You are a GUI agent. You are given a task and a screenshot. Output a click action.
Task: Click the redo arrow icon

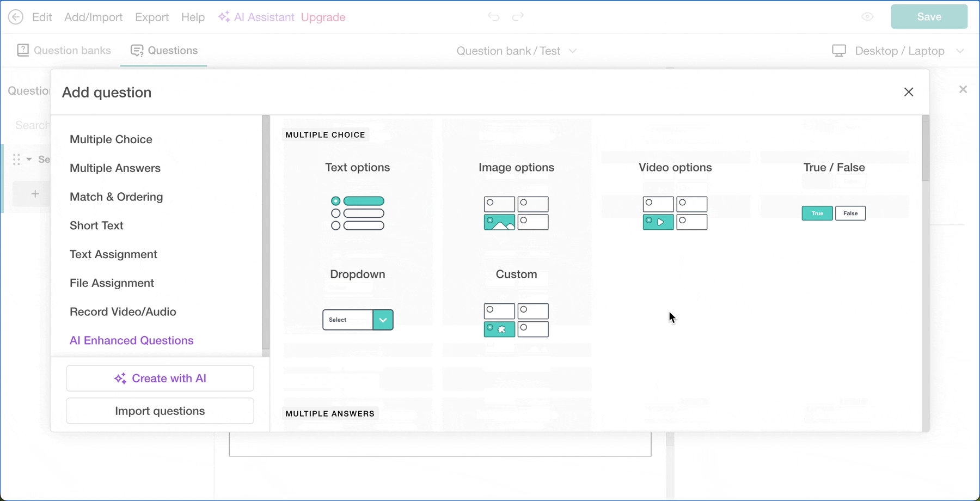[x=518, y=17]
